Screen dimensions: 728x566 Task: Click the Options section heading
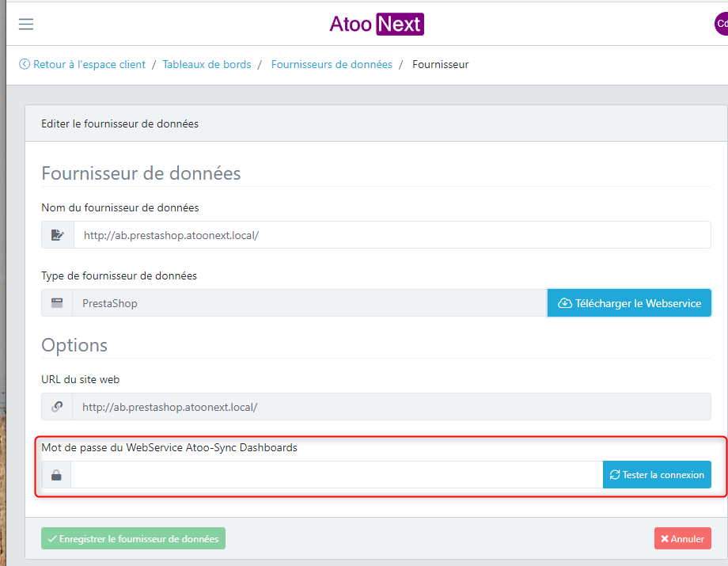74,345
